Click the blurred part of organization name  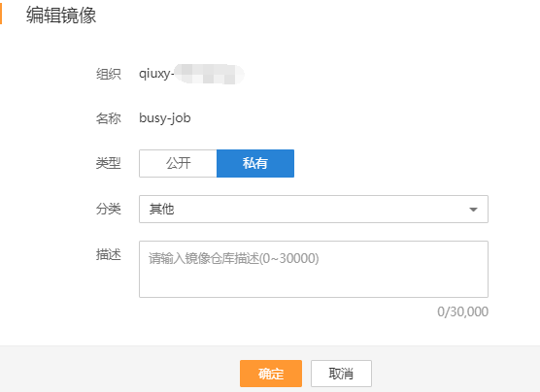tap(209, 74)
